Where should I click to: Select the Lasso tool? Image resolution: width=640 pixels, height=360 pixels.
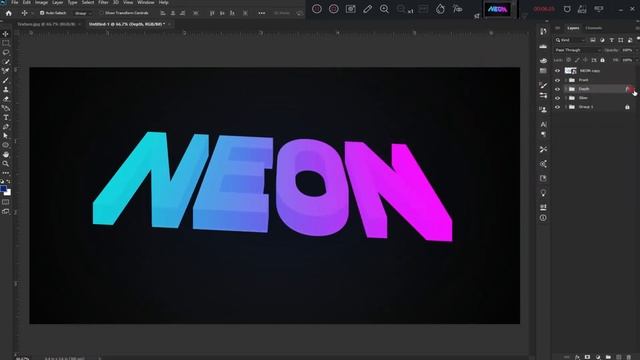[6, 52]
